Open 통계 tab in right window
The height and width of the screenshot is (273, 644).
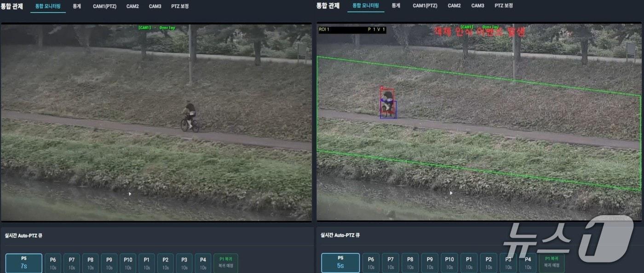[396, 6]
